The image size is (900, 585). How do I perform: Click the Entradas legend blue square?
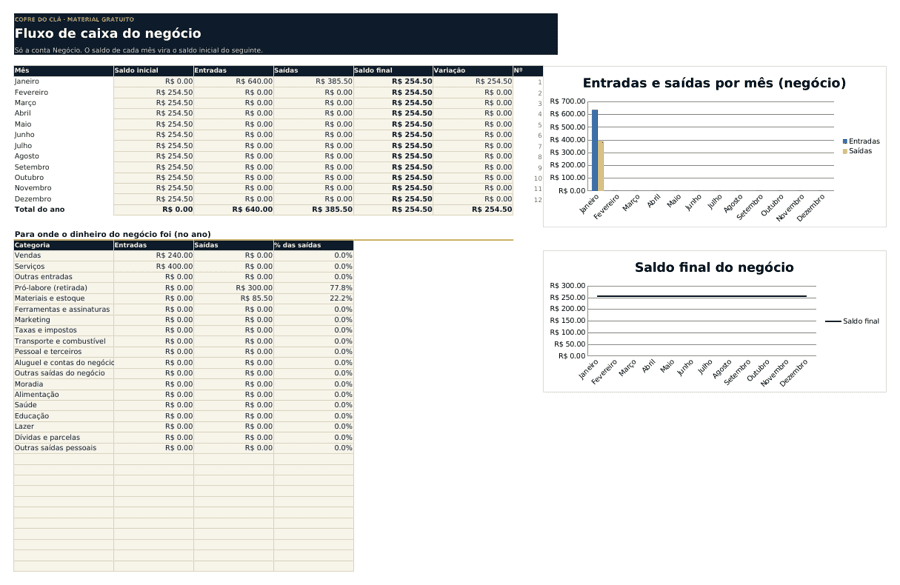[845, 141]
